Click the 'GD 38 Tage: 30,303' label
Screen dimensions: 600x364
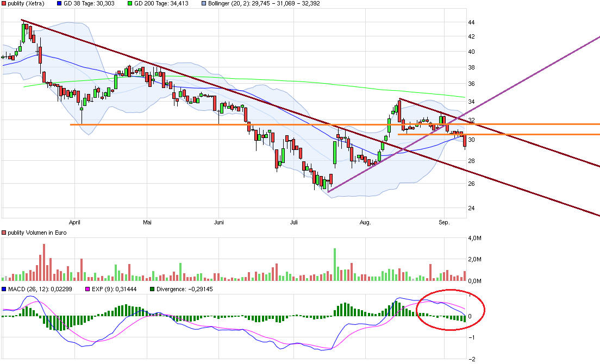(89, 3)
